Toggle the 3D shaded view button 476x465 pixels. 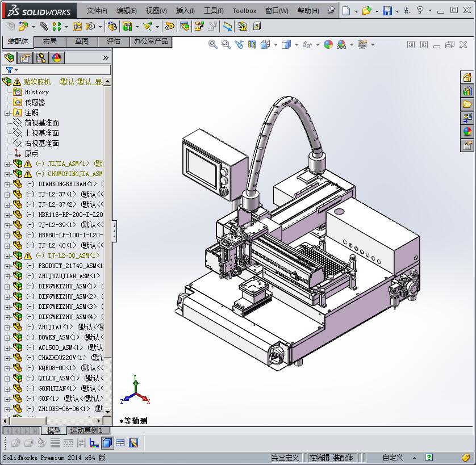click(107, 443)
